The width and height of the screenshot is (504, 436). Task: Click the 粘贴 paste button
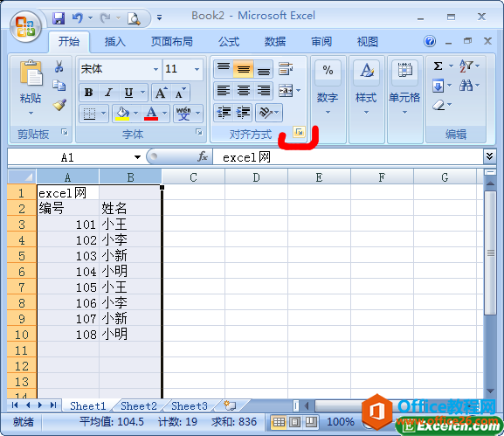tap(31, 87)
